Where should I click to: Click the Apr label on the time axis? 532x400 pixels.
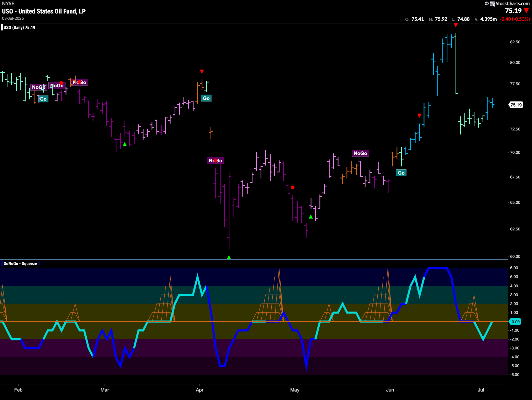tap(200, 390)
